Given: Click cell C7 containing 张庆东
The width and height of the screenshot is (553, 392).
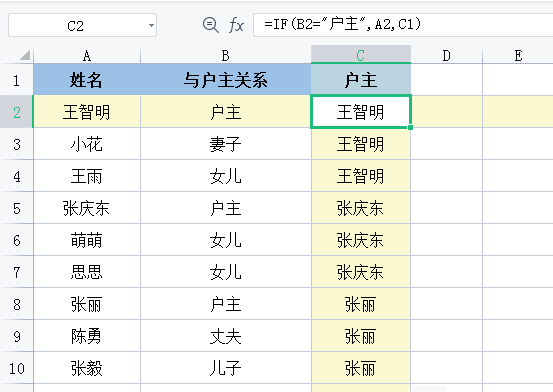Looking at the screenshot, I should click(361, 272).
